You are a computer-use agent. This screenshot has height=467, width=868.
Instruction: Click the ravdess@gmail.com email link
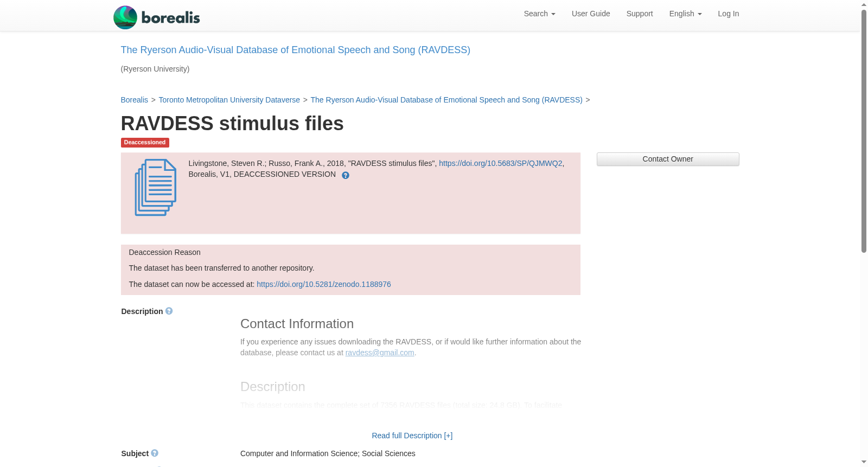(x=380, y=353)
